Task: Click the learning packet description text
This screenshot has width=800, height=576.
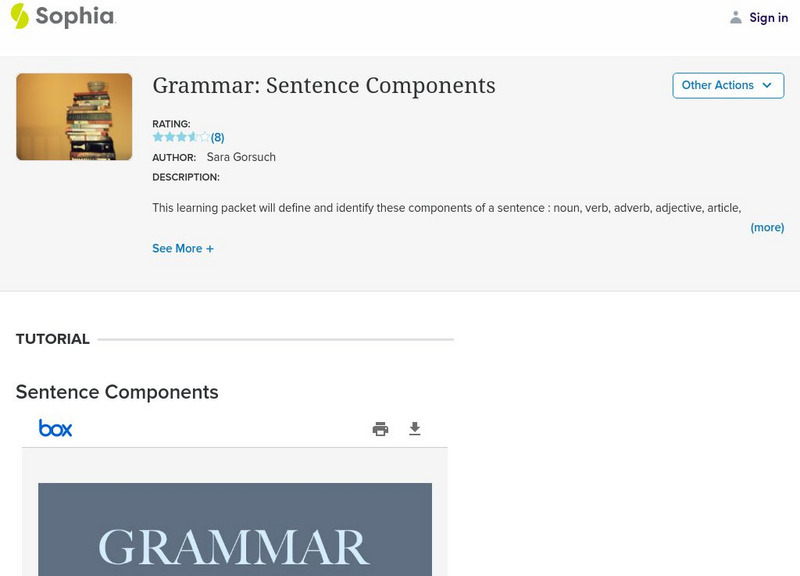Action: tap(446, 208)
